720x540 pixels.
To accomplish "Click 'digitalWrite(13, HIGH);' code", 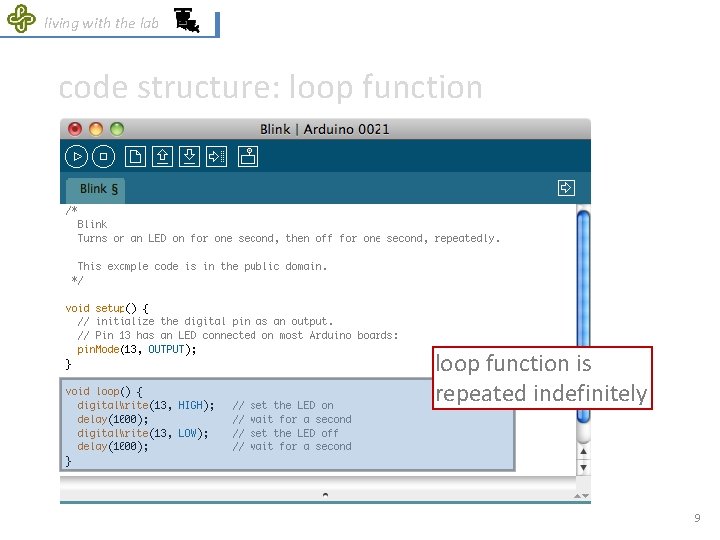I will [x=146, y=406].
